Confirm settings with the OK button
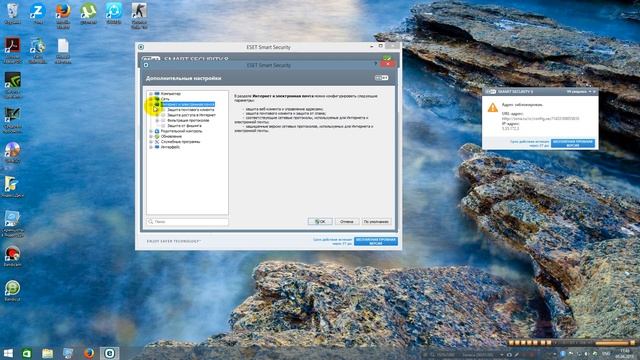Screen dimensions: 640x360 click(320, 221)
